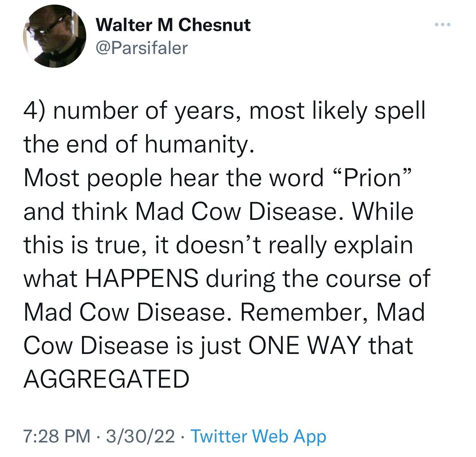Viewport: 476px width, 457px height.
Task: Open the Walter M Chesnut display name
Action: [x=173, y=25]
